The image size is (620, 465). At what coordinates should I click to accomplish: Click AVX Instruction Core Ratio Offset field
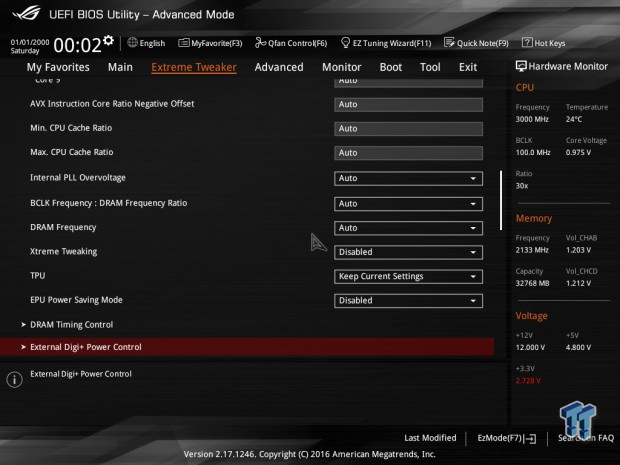click(x=408, y=104)
